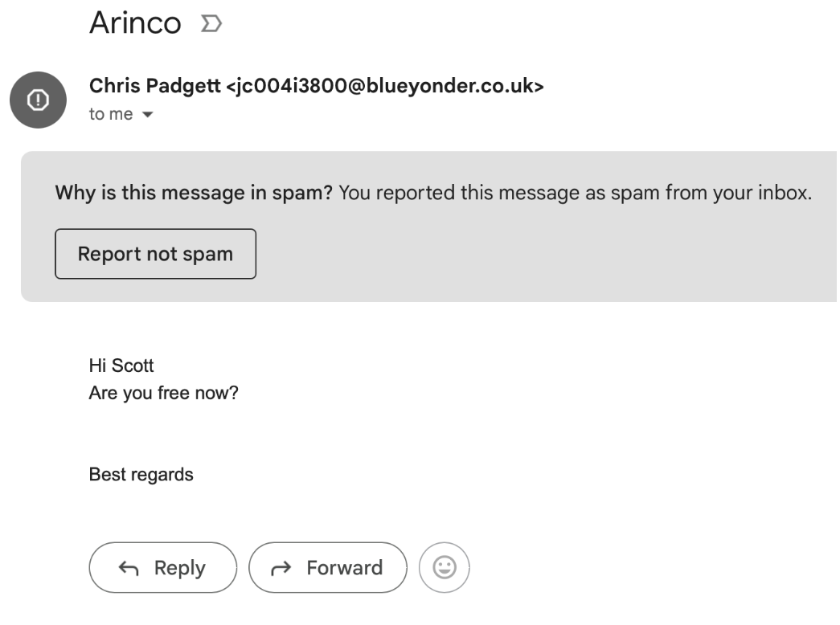Screen dimensions: 840x625
Task: Expand the 'to me' recipient details
Action: (110, 114)
